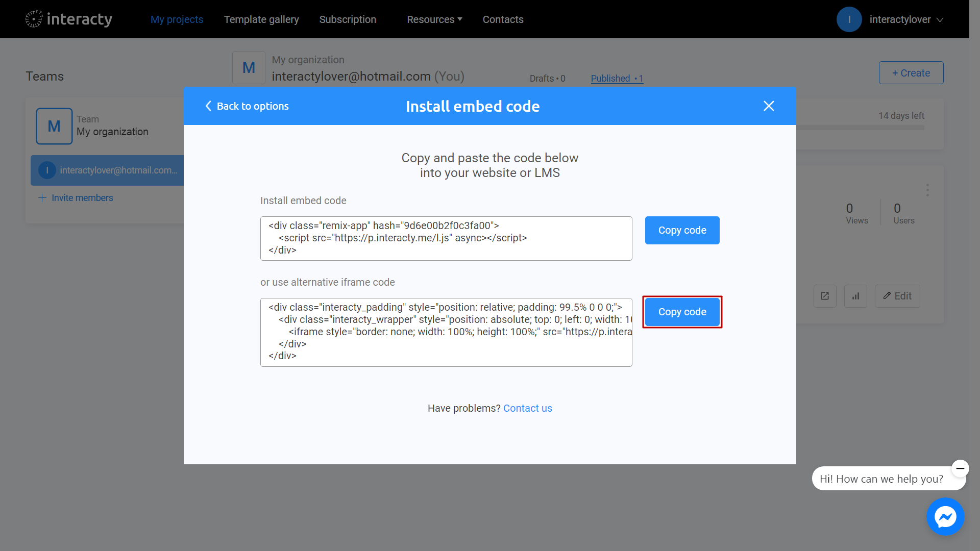The height and width of the screenshot is (551, 980).
Task: Click the bar chart analytics icon
Action: point(855,296)
